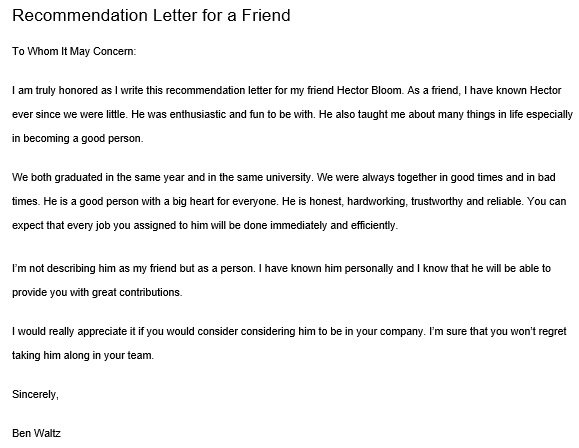Click the word 'appreciate' in the fourth paragraph
Image resolution: width=579 pixels, height=448 pixels.
pyautogui.click(x=102, y=331)
